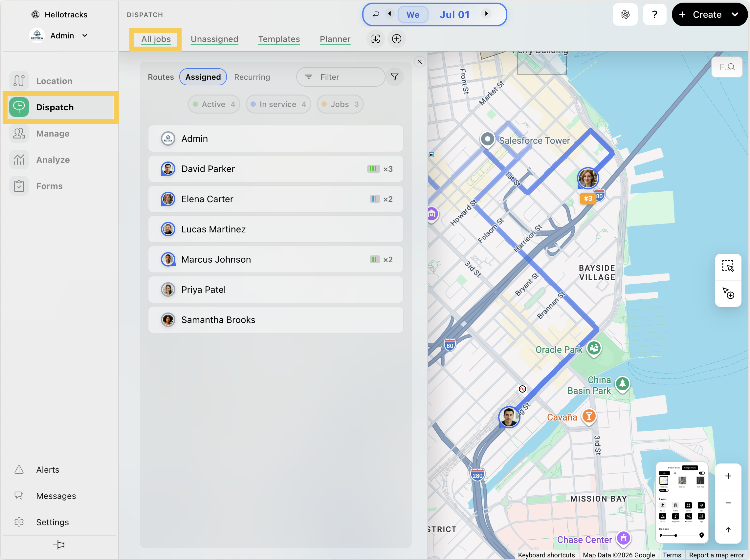Open the Terms link on map
750x560 pixels.
click(672, 555)
